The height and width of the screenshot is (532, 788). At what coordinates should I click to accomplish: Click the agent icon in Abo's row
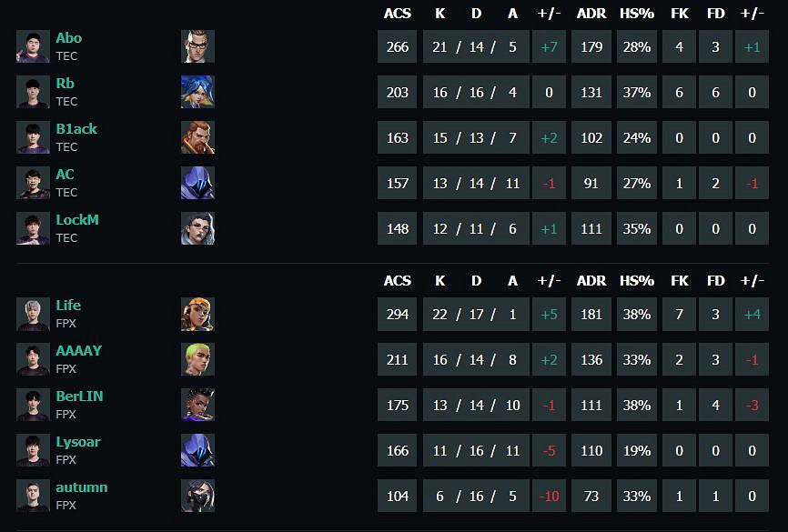click(x=197, y=46)
